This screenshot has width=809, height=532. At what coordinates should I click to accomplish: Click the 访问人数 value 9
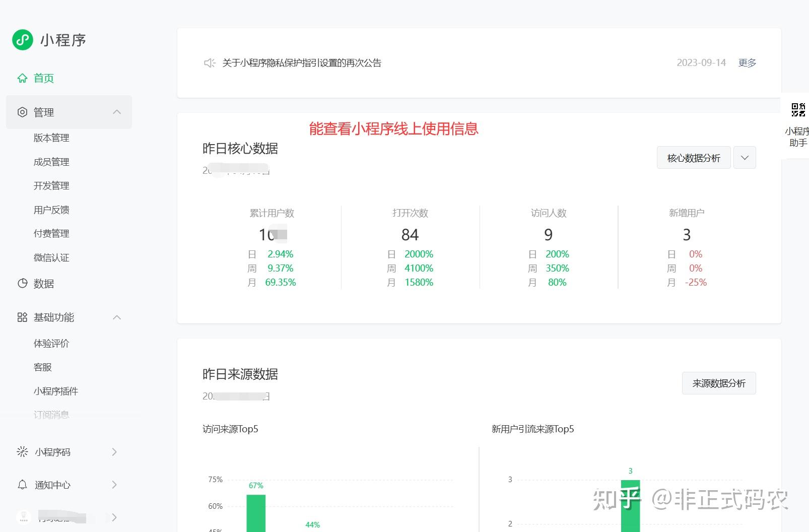(x=549, y=235)
